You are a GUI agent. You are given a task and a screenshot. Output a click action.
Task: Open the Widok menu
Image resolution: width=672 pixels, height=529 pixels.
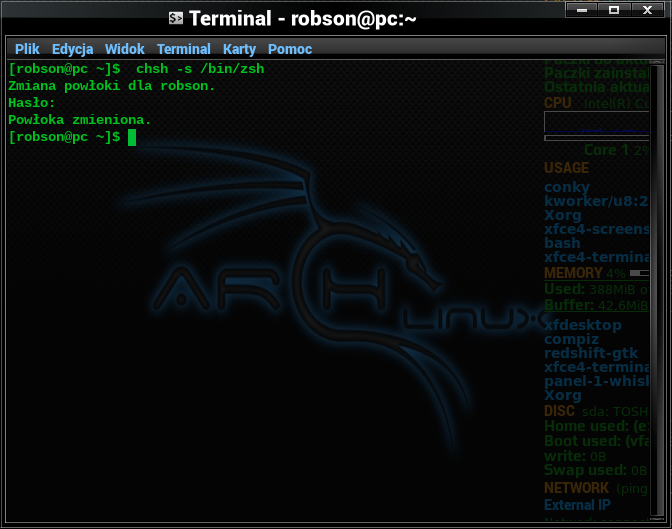125,49
